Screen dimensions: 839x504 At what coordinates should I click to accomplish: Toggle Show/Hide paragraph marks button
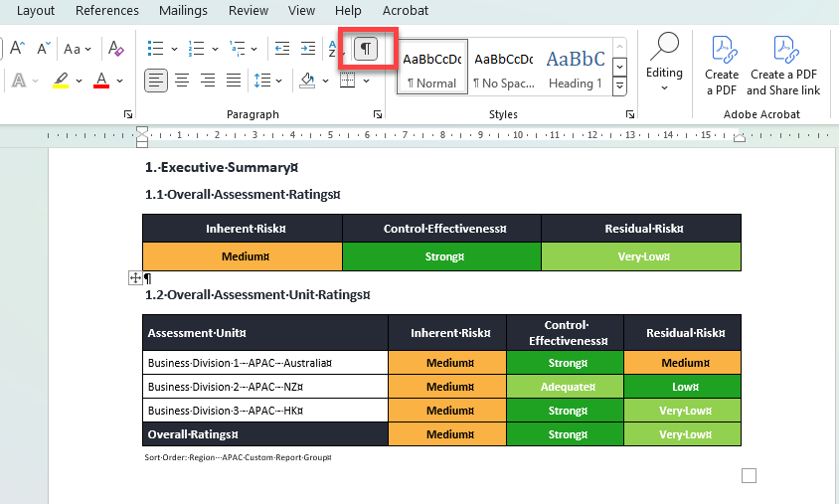tap(366, 49)
